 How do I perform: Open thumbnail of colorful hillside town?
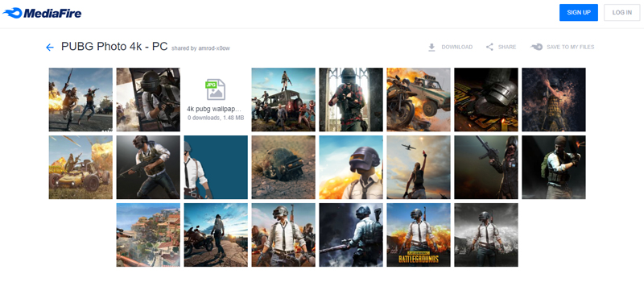point(148,235)
